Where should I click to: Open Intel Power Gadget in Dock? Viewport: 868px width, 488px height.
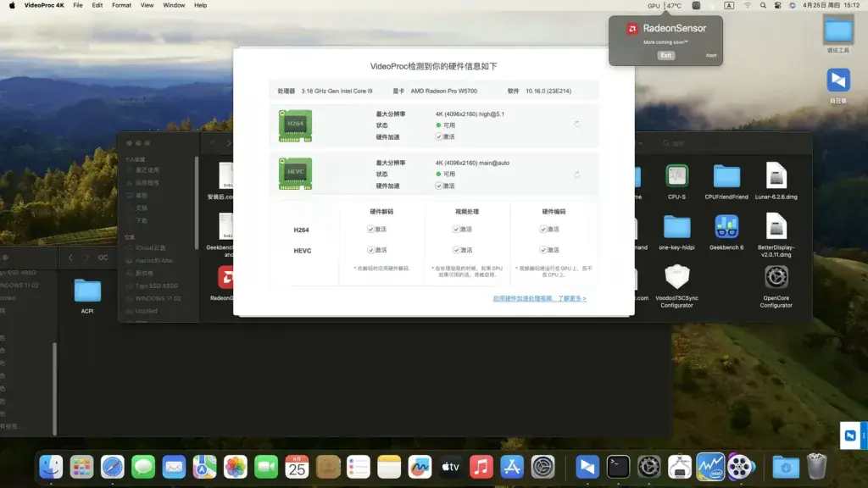pos(710,467)
